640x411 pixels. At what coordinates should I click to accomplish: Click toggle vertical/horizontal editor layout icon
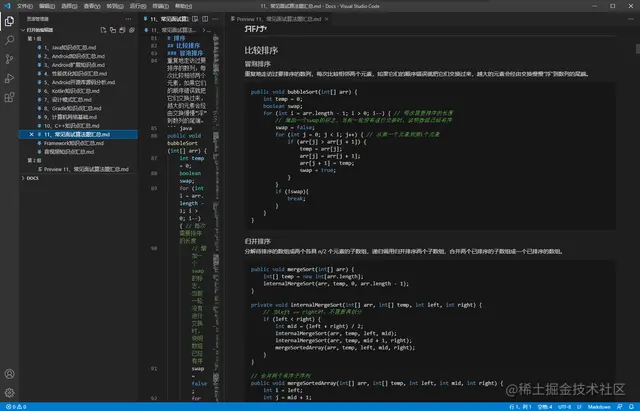(113, 30)
